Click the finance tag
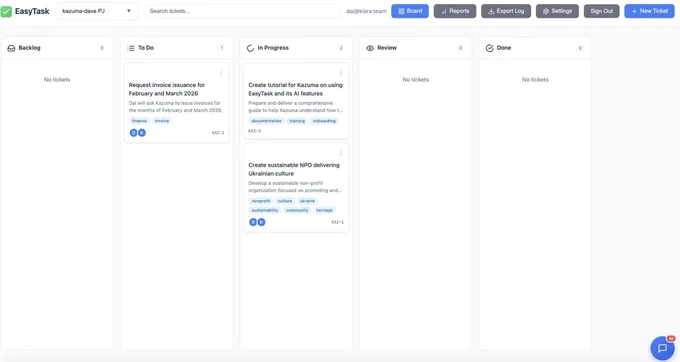 coord(139,121)
